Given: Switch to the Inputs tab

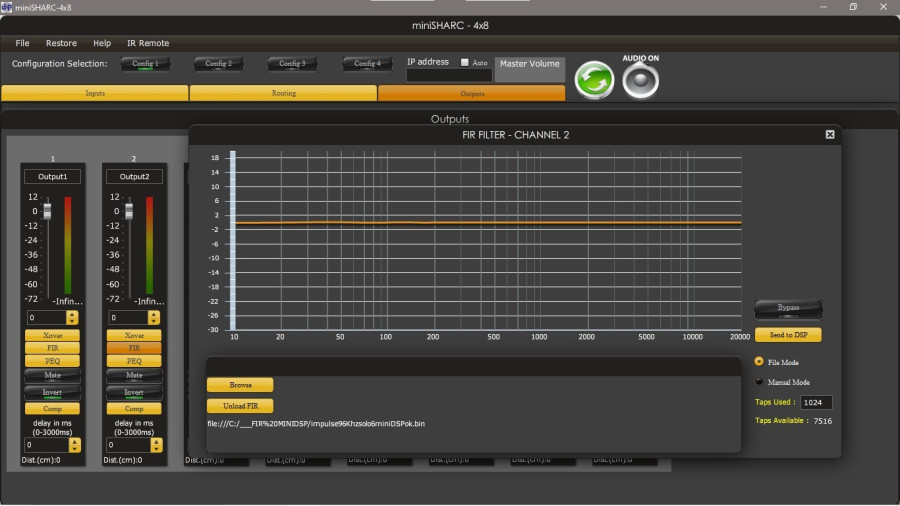Looking at the screenshot, I should (95, 93).
